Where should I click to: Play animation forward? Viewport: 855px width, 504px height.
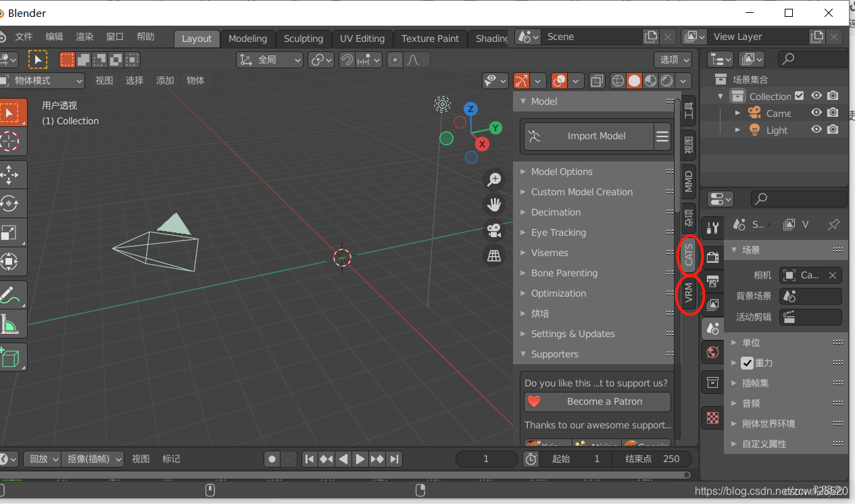[360, 459]
